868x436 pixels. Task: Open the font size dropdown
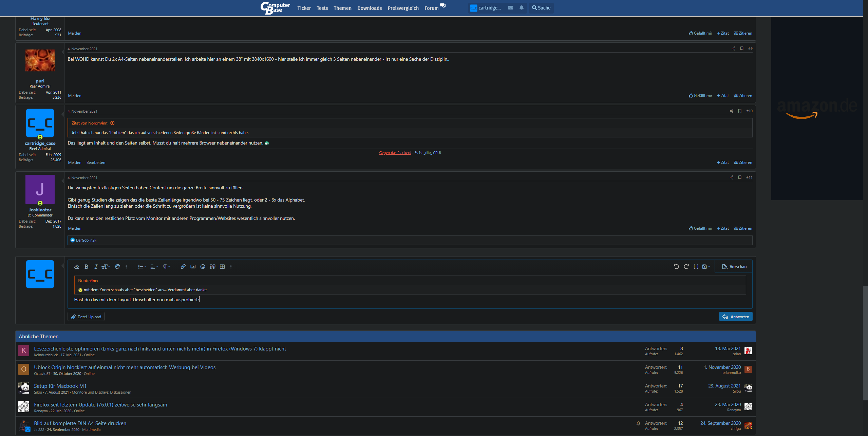[106, 267]
